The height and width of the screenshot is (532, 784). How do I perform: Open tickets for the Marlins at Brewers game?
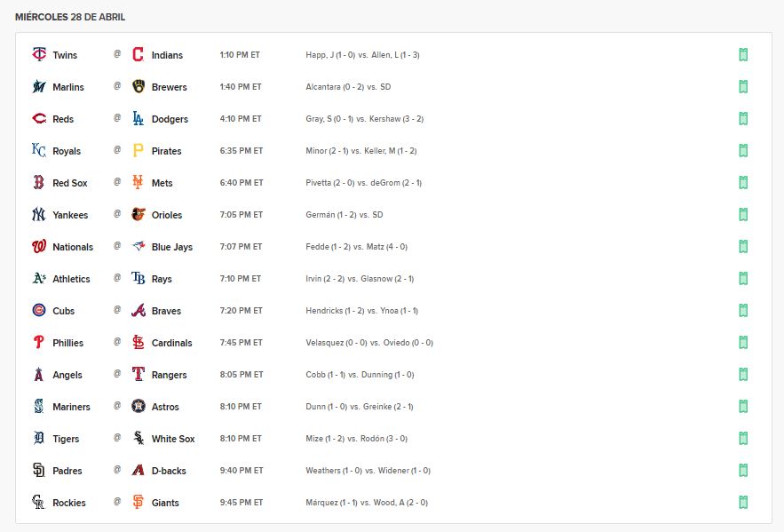tap(743, 86)
